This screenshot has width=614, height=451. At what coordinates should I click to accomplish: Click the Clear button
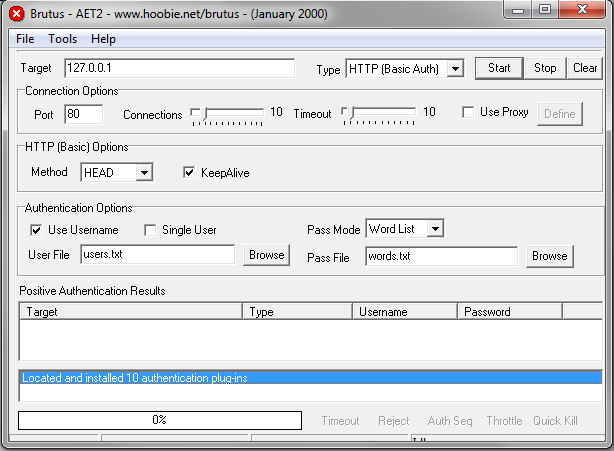coord(585,68)
